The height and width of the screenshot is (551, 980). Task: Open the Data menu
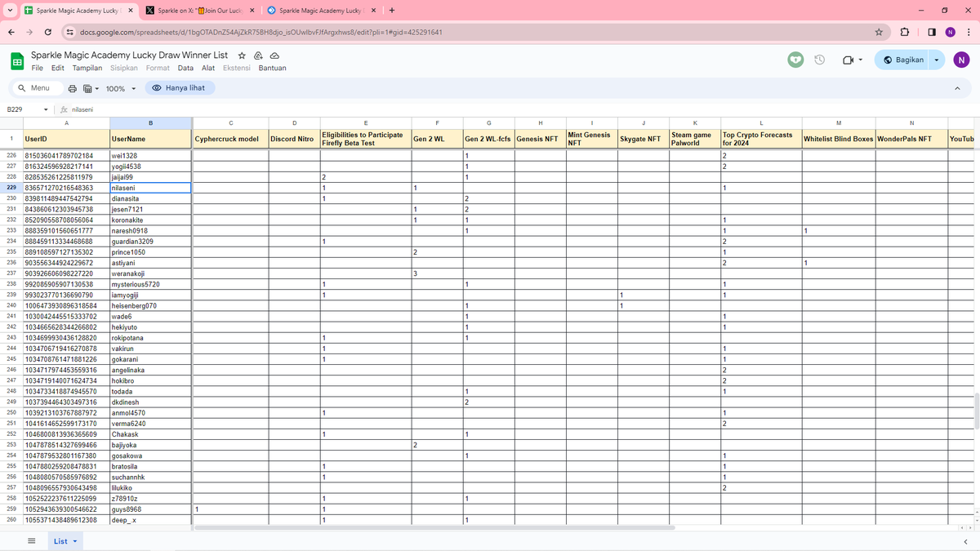pyautogui.click(x=185, y=68)
